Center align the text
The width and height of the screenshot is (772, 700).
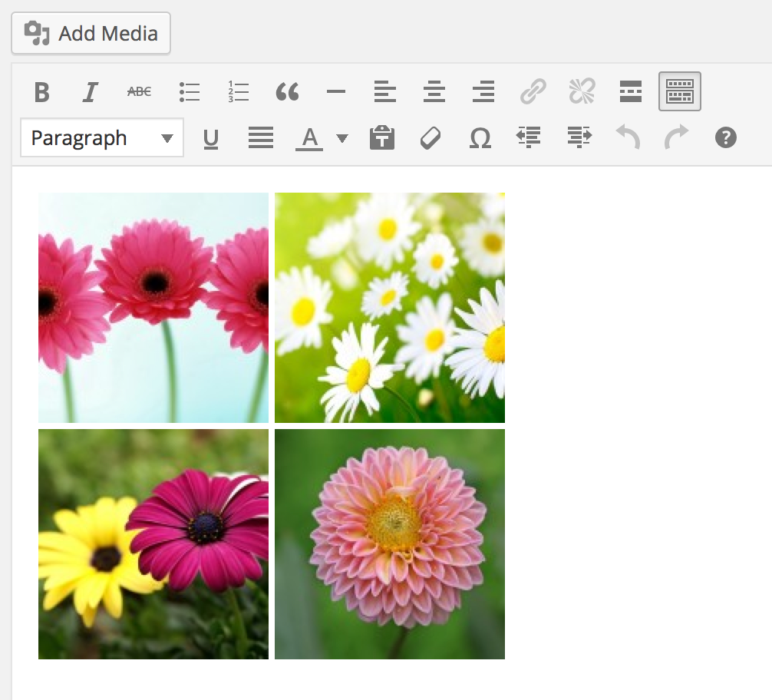pos(434,92)
